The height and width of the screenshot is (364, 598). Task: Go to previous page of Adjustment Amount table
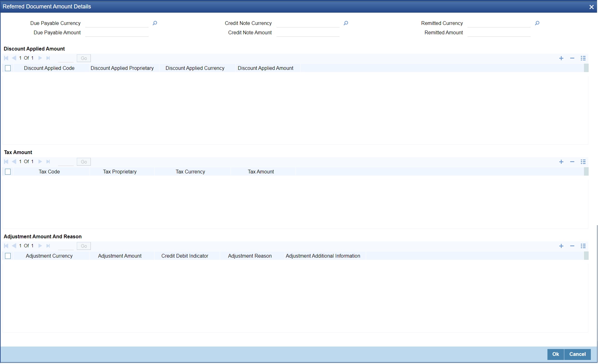pyautogui.click(x=14, y=246)
